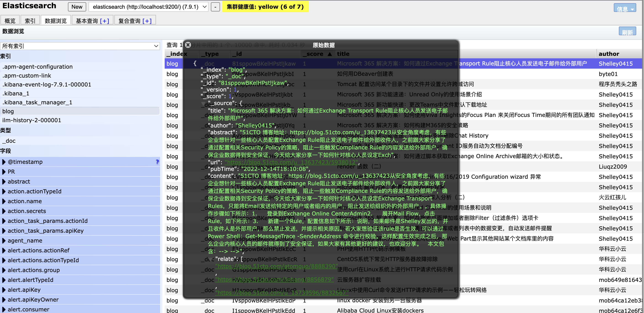Add a new 基本查询 tab with plus
This screenshot has height=313, width=644.
coord(105,21)
